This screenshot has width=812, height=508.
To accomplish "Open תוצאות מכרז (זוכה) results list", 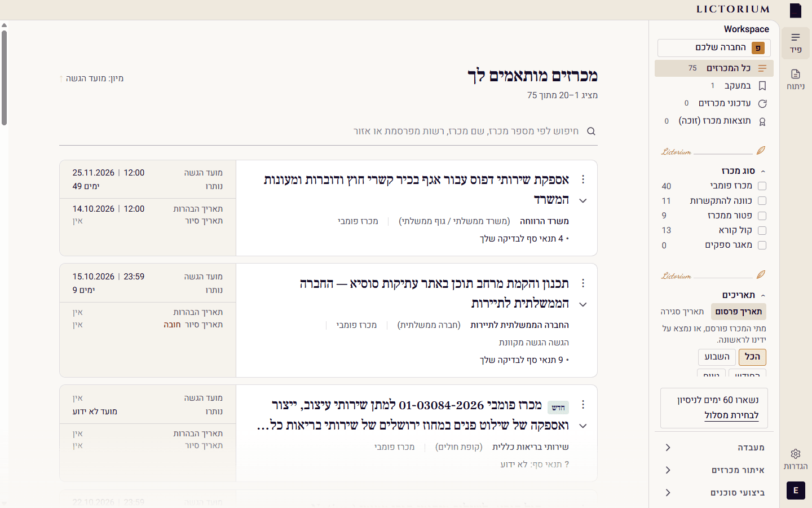I will click(x=714, y=121).
